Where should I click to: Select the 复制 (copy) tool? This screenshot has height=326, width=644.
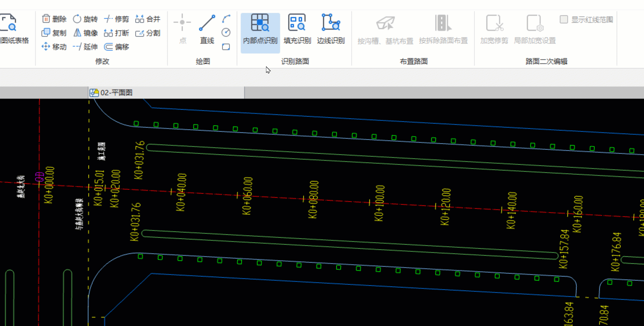click(54, 33)
